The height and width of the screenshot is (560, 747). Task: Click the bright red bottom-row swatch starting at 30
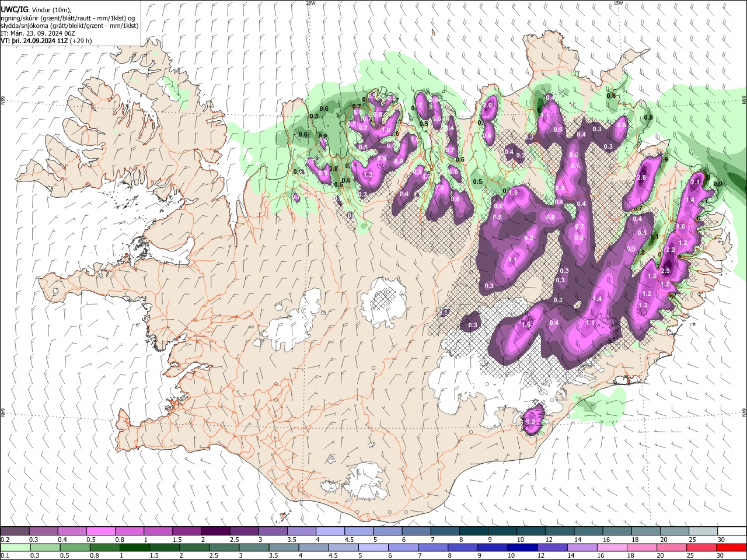[x=731, y=548]
